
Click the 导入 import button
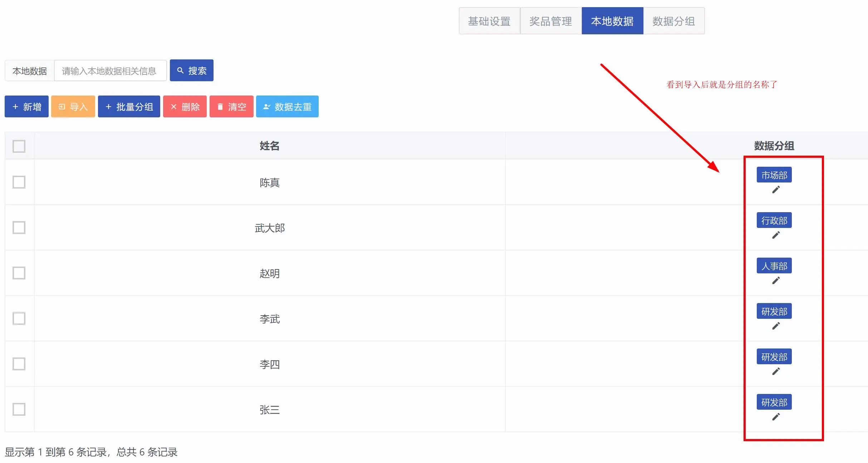(73, 107)
